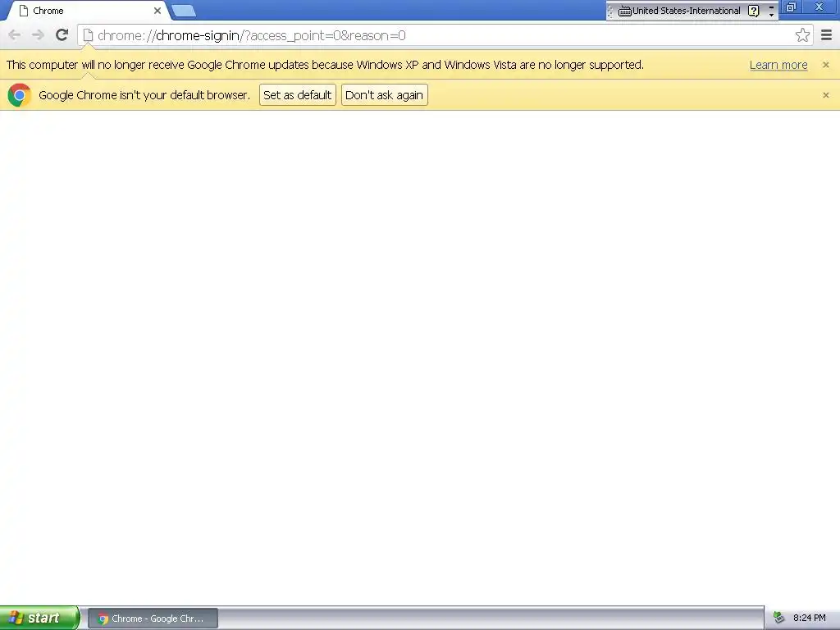Viewport: 840px width, 630px height.
Task: Click the page icon in the address bar
Action: [88, 35]
